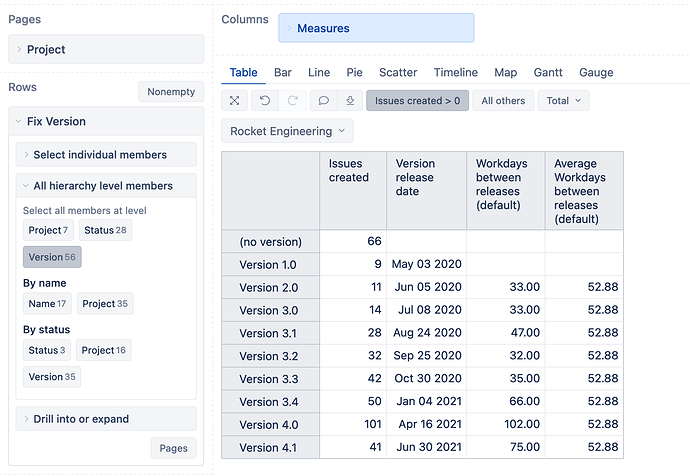This screenshot has height=476, width=690.
Task: Click the Version 3.2 row header
Action: pyautogui.click(x=271, y=356)
